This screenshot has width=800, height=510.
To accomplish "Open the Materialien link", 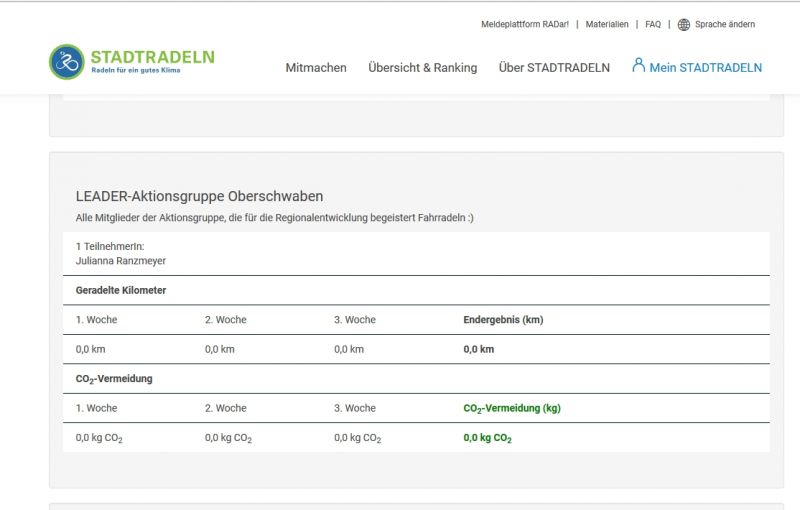I will point(607,25).
